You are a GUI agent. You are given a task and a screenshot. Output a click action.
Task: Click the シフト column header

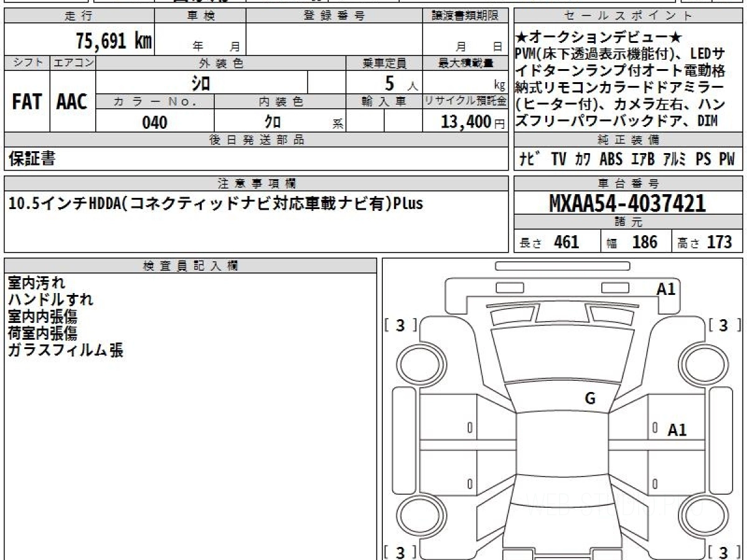tap(27, 63)
